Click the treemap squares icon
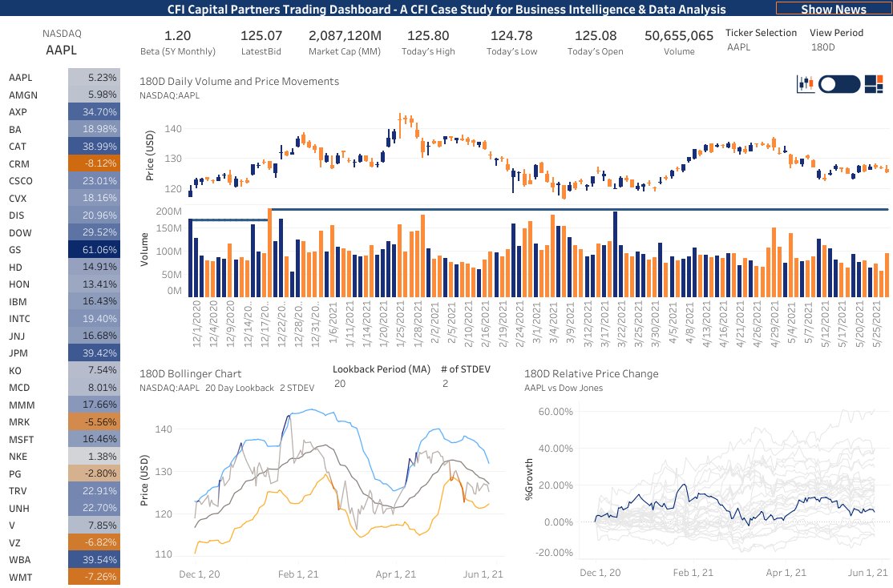893x588 pixels. click(x=874, y=84)
